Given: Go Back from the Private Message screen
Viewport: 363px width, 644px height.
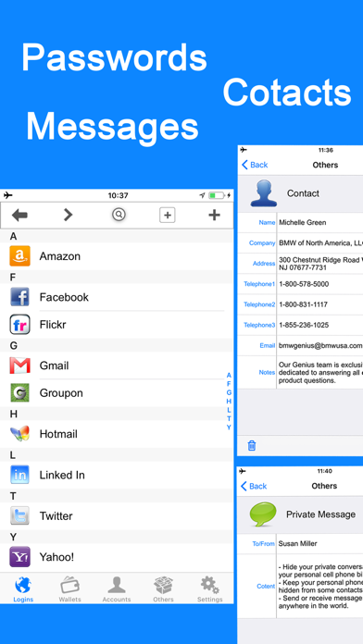Looking at the screenshot, I should coord(254,486).
